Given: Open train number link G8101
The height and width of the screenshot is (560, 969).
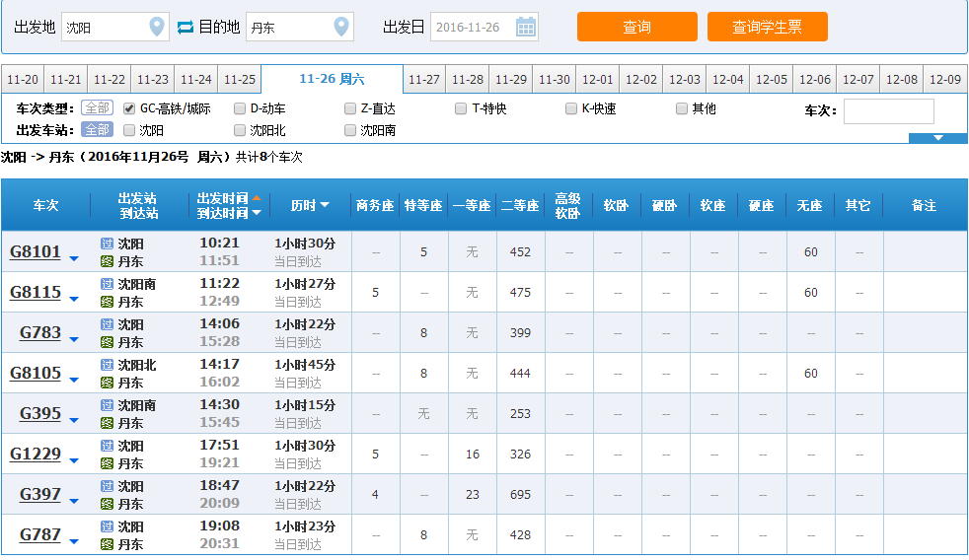Looking at the screenshot, I should pyautogui.click(x=36, y=252).
